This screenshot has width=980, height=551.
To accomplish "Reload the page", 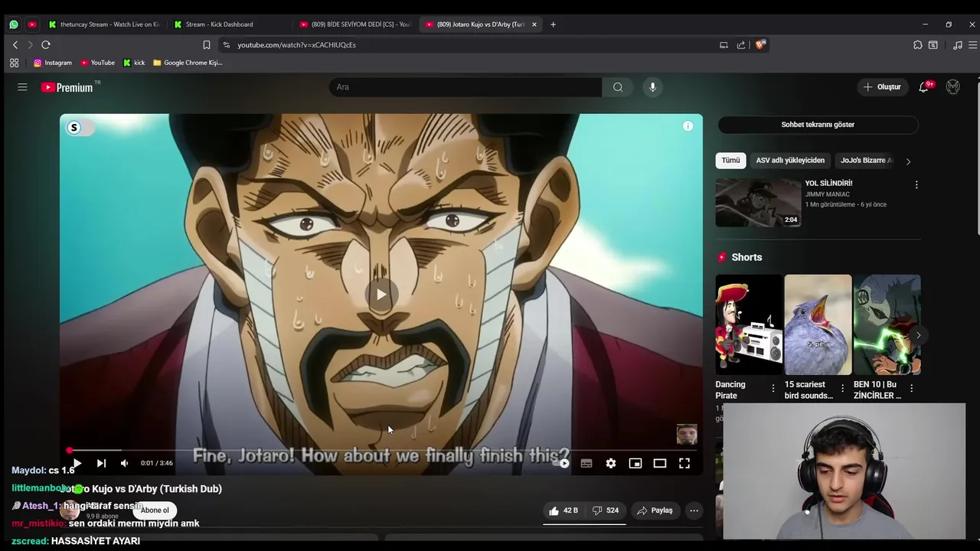I will click(46, 45).
